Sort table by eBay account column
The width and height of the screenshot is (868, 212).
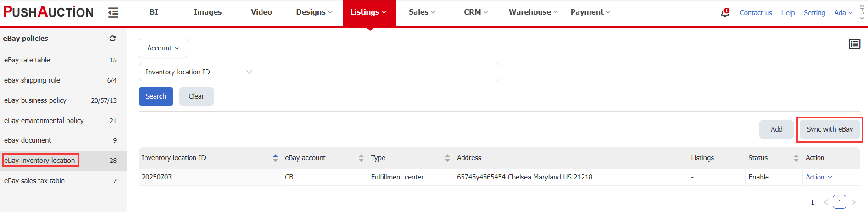[x=361, y=158]
